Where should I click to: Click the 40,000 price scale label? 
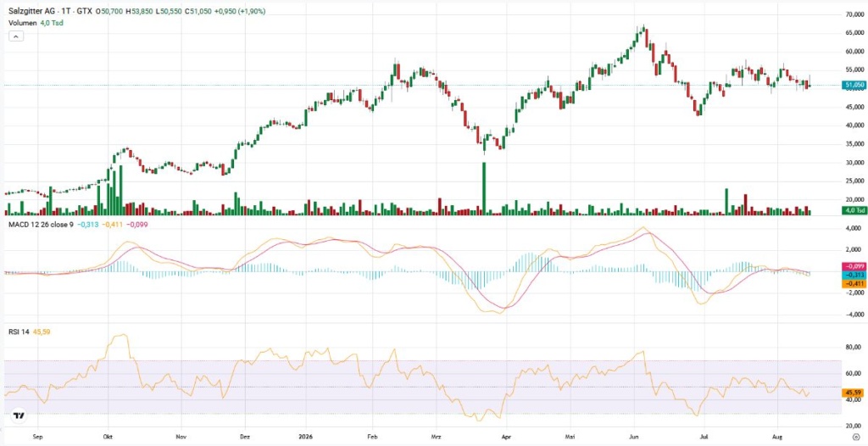tap(854, 125)
